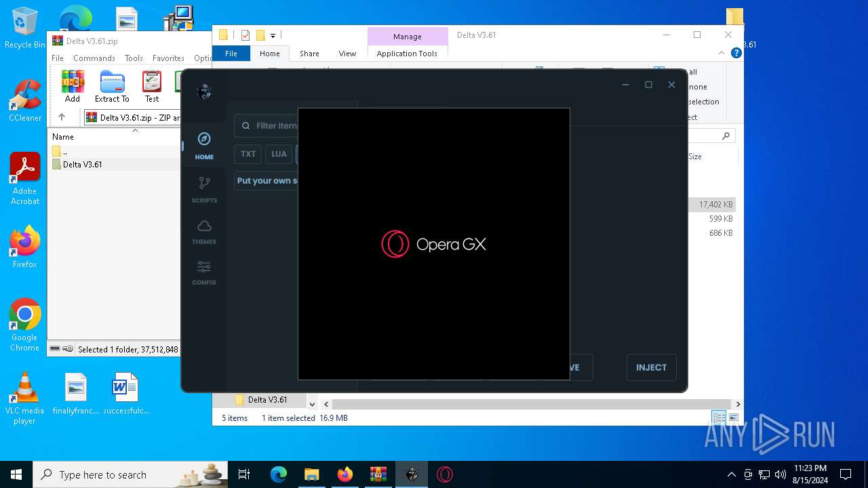Open the Config section in Delta sidebar
Screen dimensions: 868x488
point(204,272)
